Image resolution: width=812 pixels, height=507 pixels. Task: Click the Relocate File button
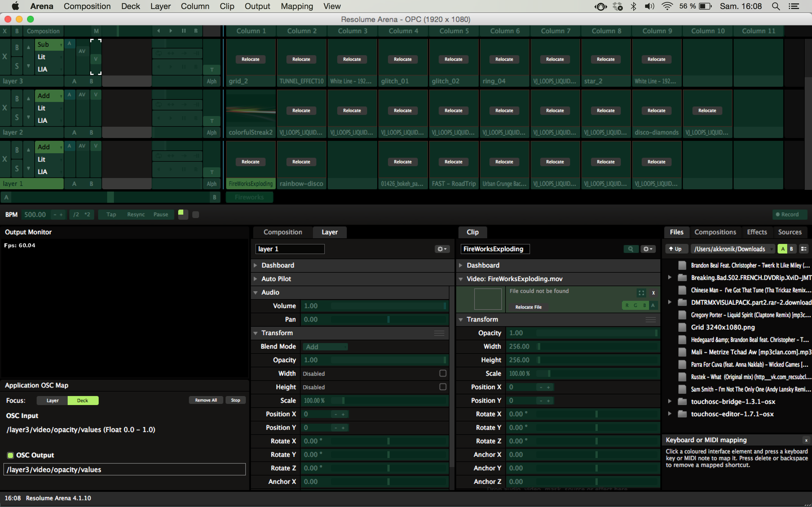point(528,307)
